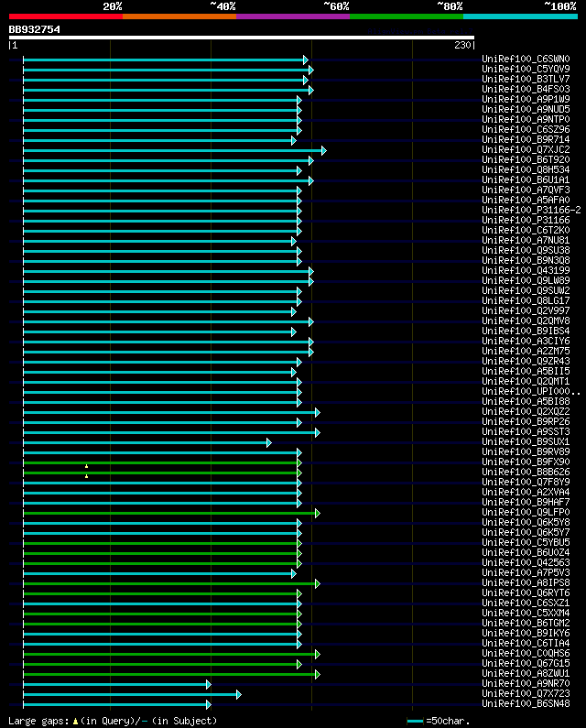The image size is (586, 728).
Task: Select the UniRef100_B6U1A1 entry
Action: pos(526,179)
